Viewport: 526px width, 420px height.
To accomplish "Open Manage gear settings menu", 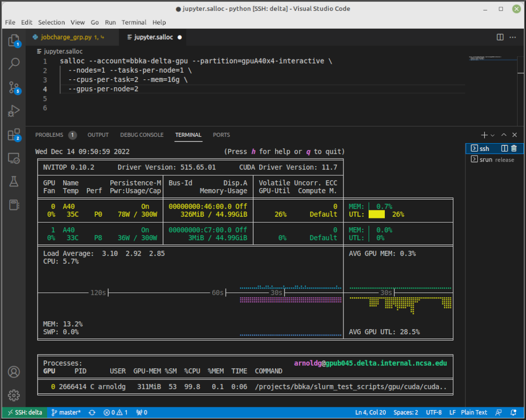I will click(14, 395).
